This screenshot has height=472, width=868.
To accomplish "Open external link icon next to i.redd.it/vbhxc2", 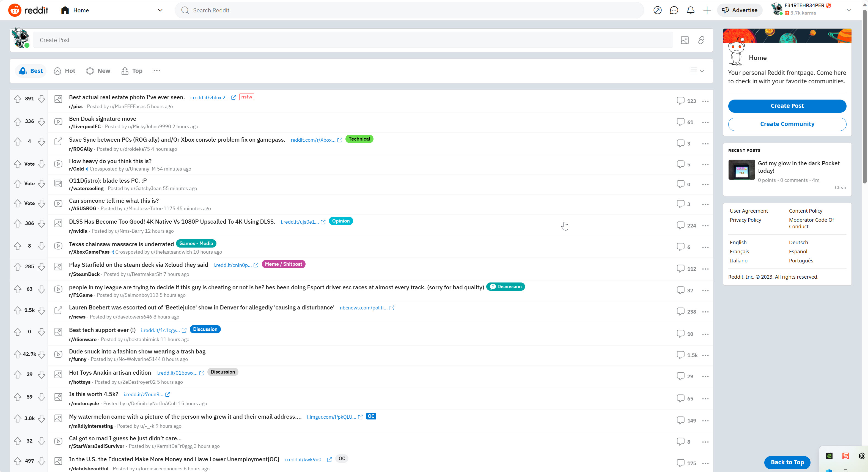I will click(234, 97).
